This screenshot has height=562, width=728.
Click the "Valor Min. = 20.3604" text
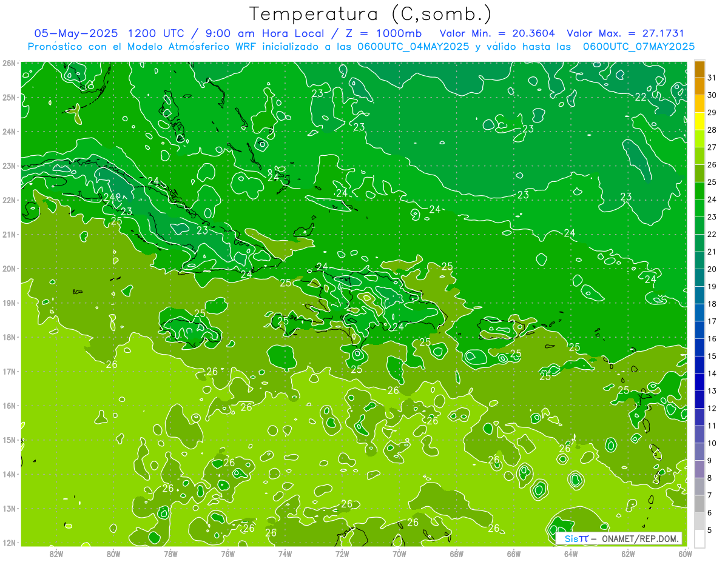tap(497, 33)
